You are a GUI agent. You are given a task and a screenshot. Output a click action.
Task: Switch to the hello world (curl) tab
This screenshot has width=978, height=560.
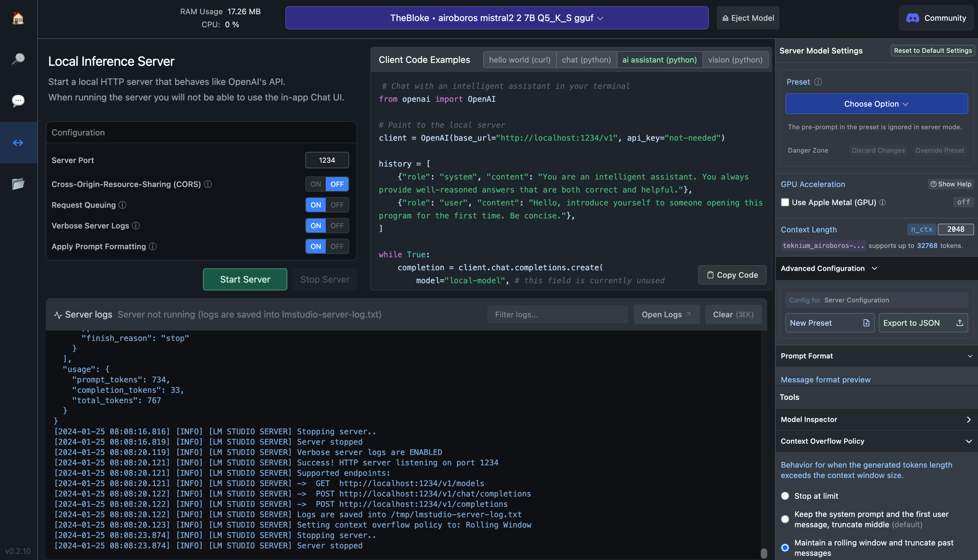tap(519, 60)
